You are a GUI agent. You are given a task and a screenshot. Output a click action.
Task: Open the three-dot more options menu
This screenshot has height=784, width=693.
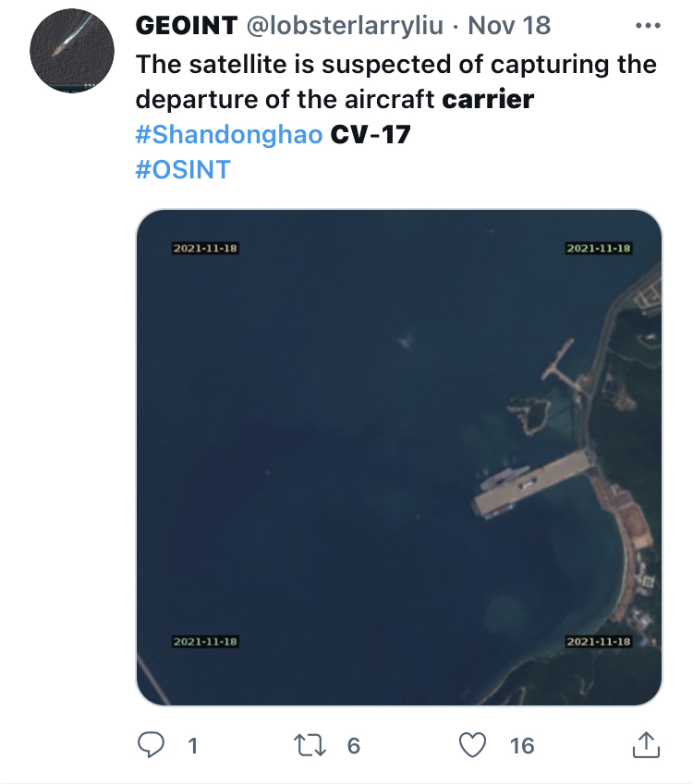tap(648, 26)
